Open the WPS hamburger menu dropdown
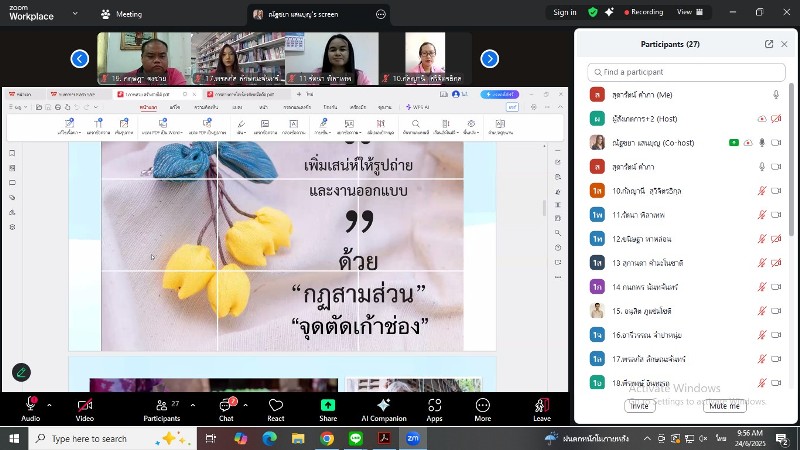The height and width of the screenshot is (450, 800). point(17,107)
